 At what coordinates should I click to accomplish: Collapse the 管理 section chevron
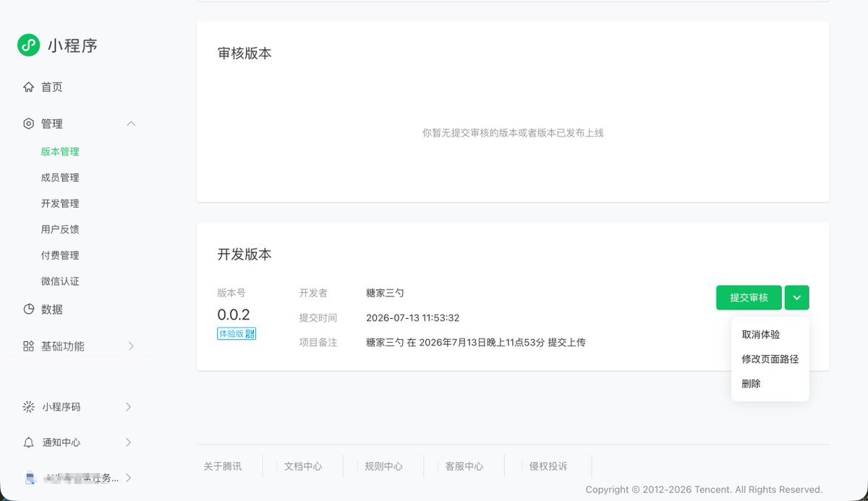point(131,124)
